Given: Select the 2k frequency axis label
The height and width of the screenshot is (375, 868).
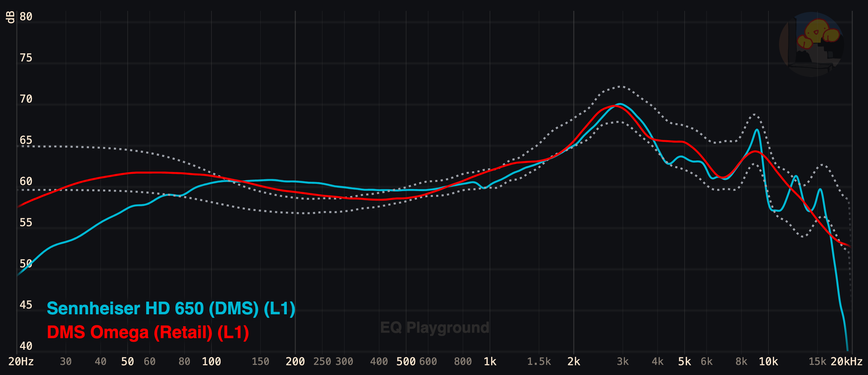Looking at the screenshot, I should [574, 362].
